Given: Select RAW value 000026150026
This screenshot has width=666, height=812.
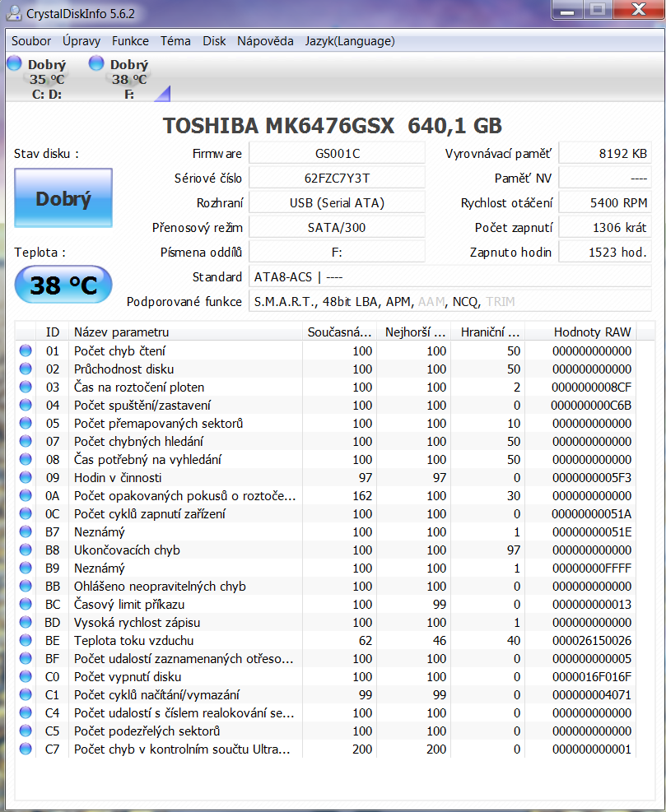Looking at the screenshot, I should [x=592, y=641].
